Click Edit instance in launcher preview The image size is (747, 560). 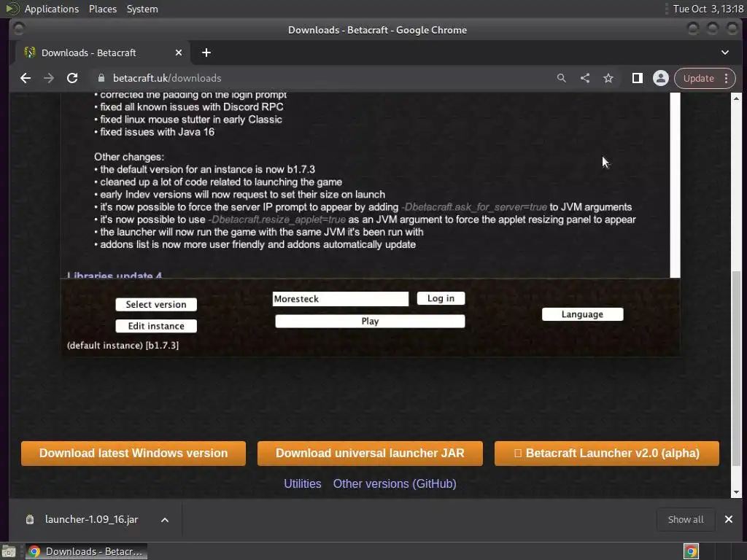point(156,326)
